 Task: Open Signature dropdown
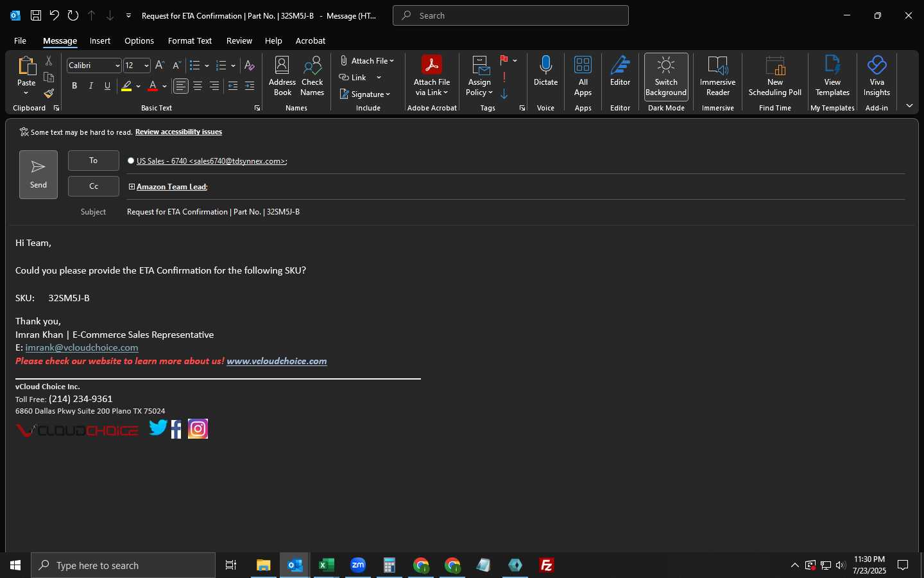pyautogui.click(x=365, y=94)
